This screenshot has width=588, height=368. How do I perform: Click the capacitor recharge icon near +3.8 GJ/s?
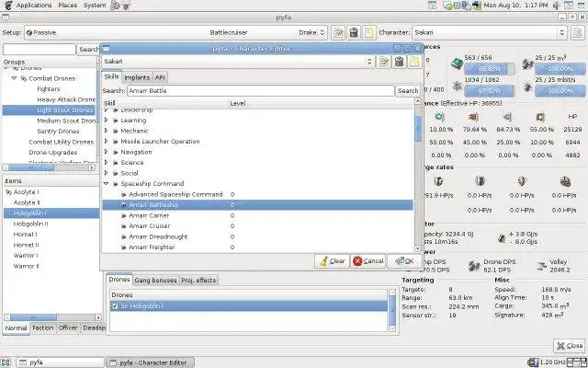(x=501, y=237)
